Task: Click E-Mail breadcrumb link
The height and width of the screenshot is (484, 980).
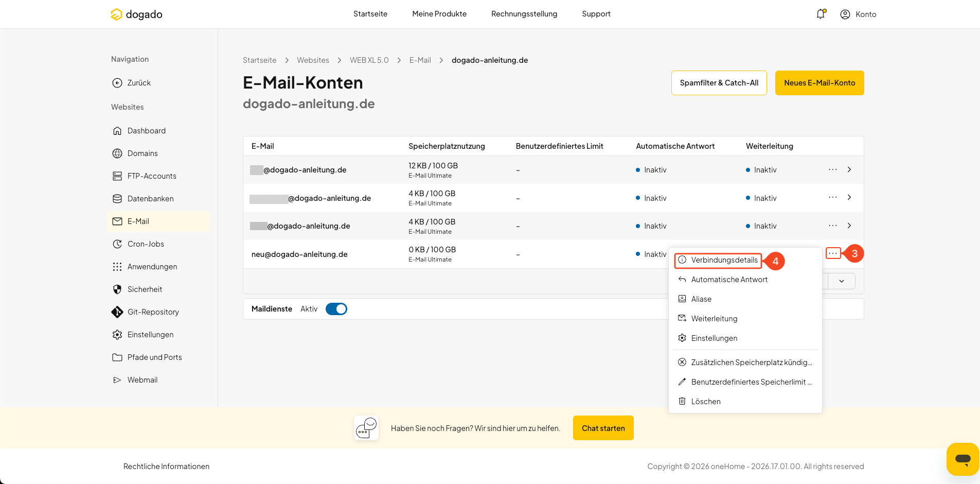Action: pos(420,60)
